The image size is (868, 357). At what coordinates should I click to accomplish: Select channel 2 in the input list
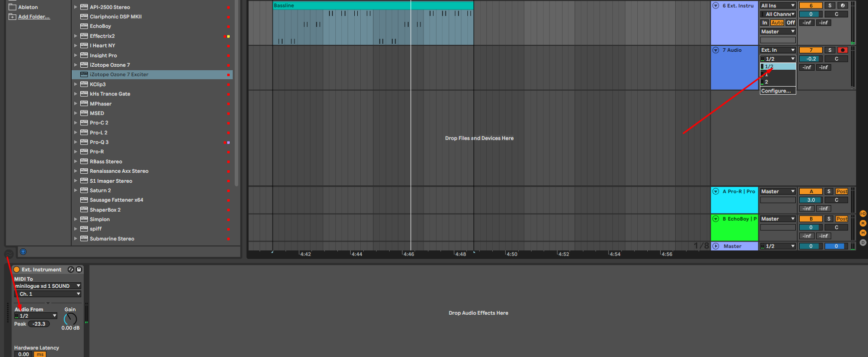(778, 82)
